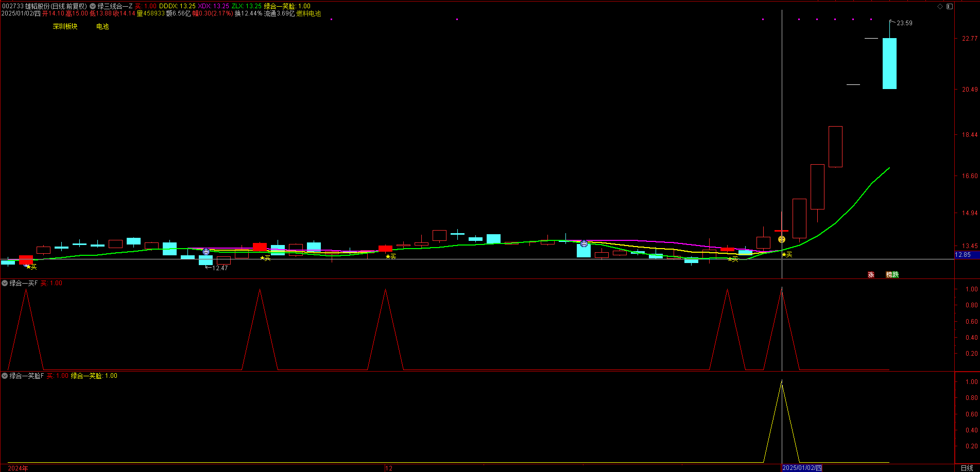Click the 18.44 price axis label
980x472 pixels.
970,135
